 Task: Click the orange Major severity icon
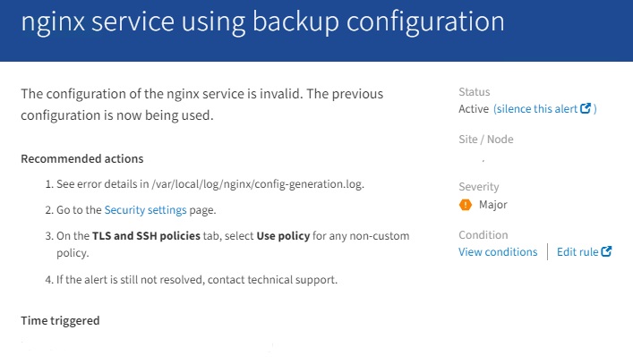click(465, 205)
